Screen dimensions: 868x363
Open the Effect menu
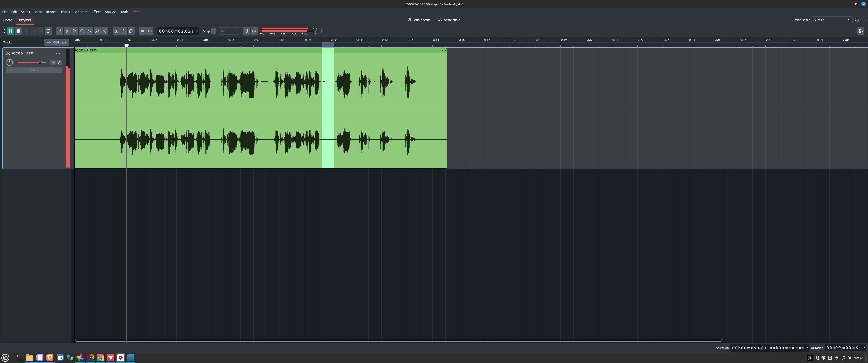[96, 12]
